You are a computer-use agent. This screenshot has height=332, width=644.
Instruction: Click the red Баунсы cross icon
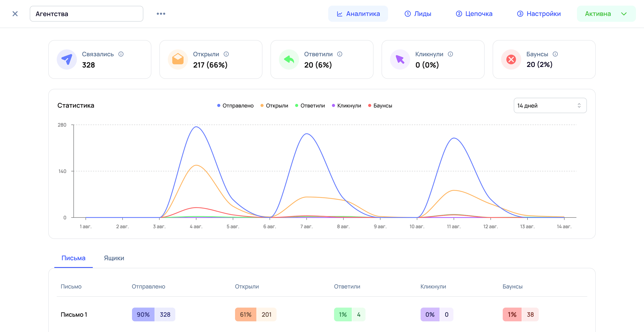point(511,60)
